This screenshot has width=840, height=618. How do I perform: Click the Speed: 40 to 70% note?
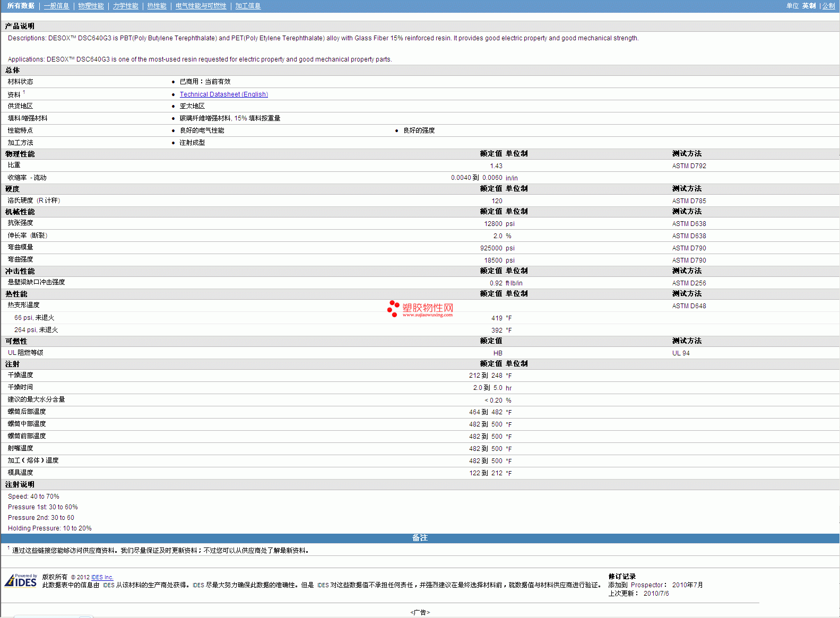[x=33, y=497]
